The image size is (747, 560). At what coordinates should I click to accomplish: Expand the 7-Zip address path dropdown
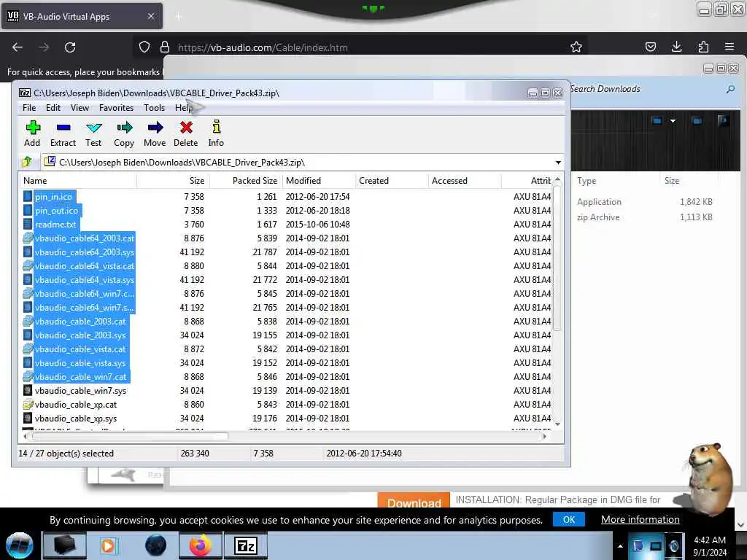point(558,163)
